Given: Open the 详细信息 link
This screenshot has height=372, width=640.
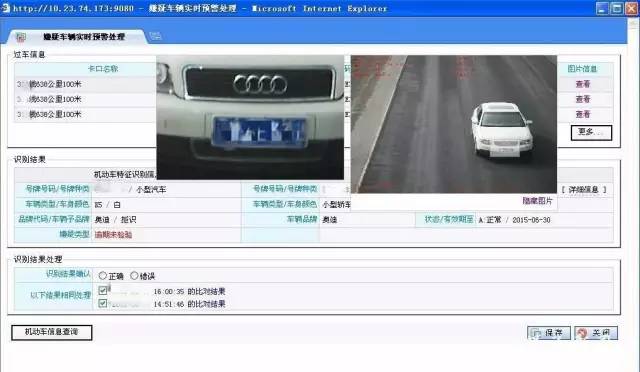Looking at the screenshot, I should pyautogui.click(x=584, y=189).
